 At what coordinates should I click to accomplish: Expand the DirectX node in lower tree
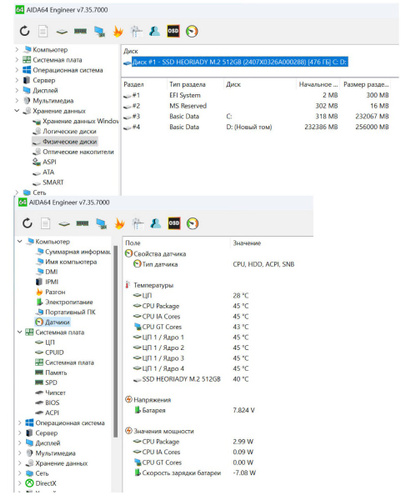pyautogui.click(x=20, y=483)
